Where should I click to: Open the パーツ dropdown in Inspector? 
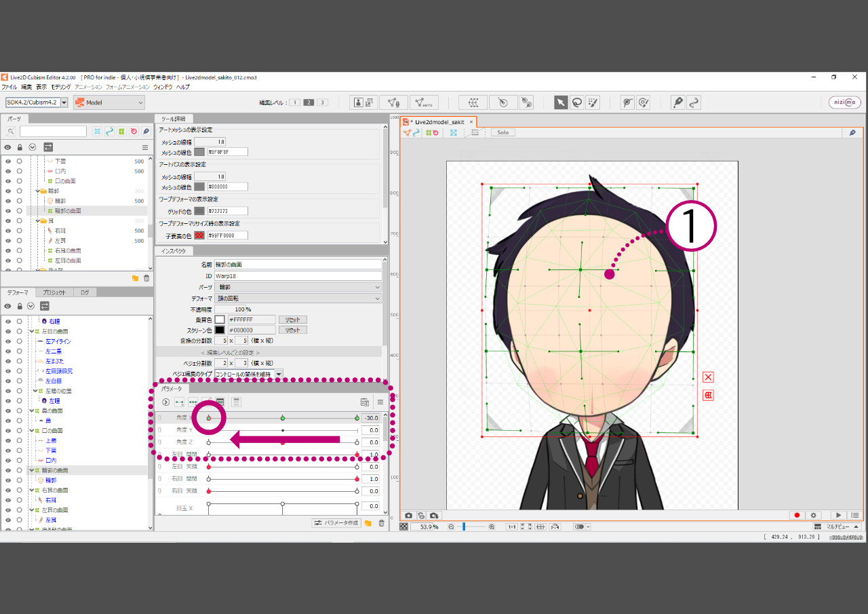(x=298, y=287)
